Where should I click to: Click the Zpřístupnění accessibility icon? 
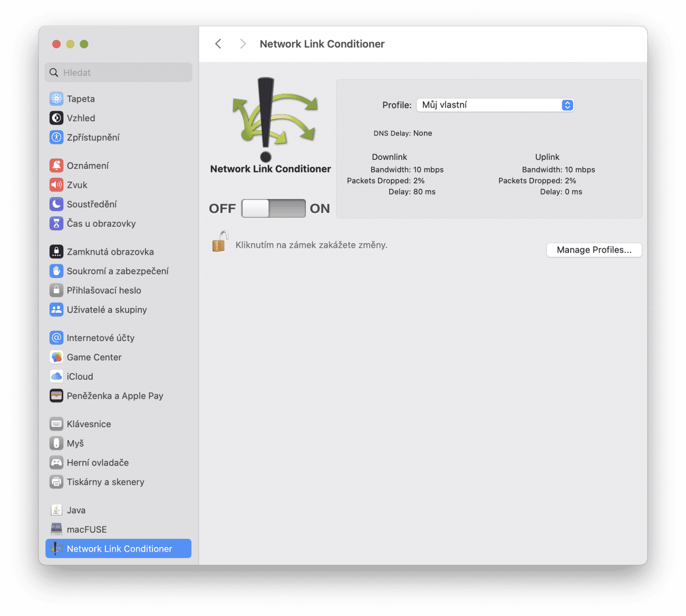tap(56, 137)
